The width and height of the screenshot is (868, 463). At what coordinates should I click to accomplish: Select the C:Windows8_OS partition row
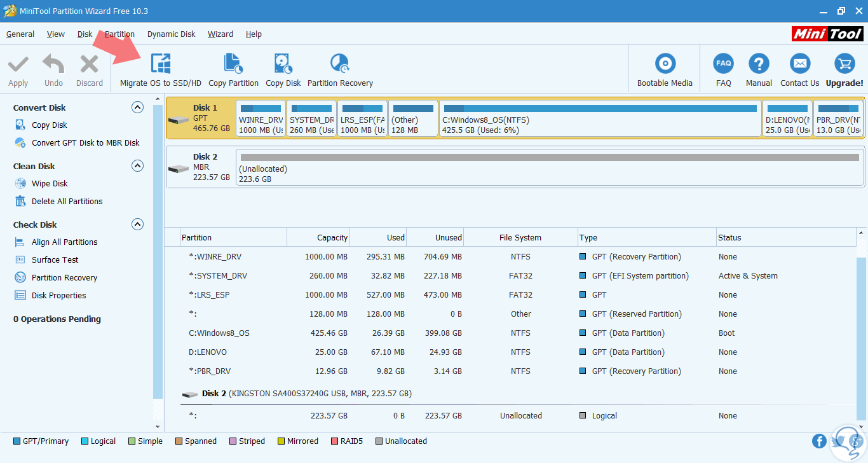click(219, 333)
